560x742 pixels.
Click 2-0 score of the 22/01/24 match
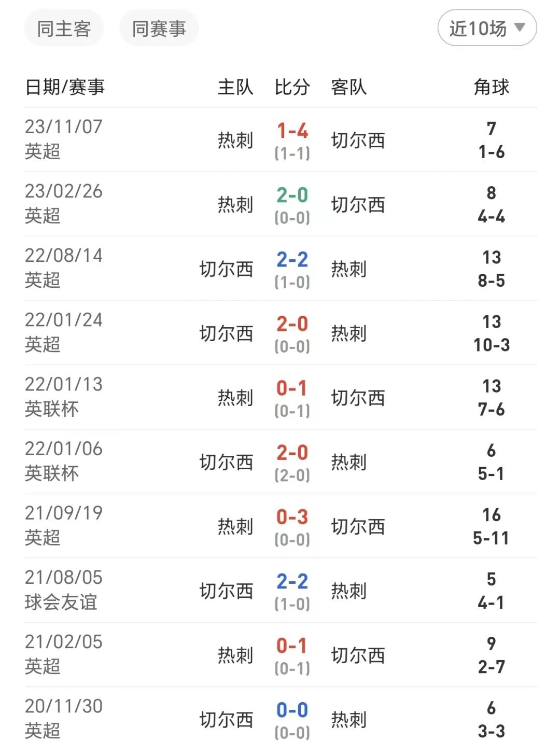292,324
